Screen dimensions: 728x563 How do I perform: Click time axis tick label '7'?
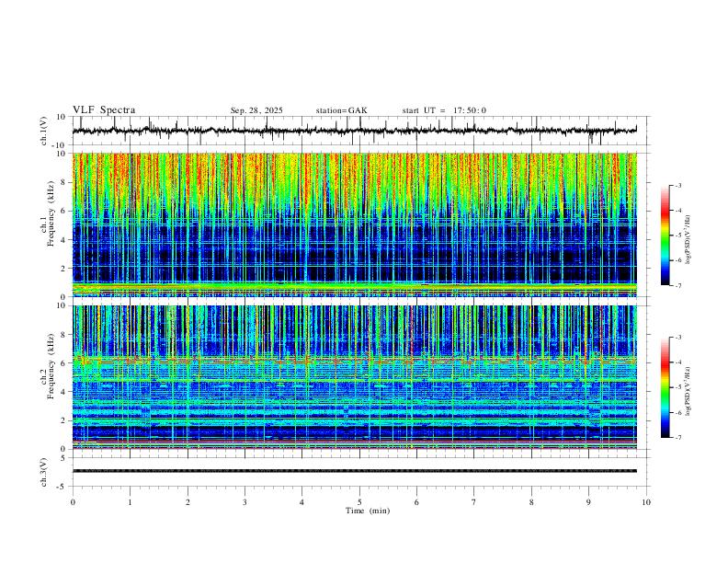(x=474, y=502)
